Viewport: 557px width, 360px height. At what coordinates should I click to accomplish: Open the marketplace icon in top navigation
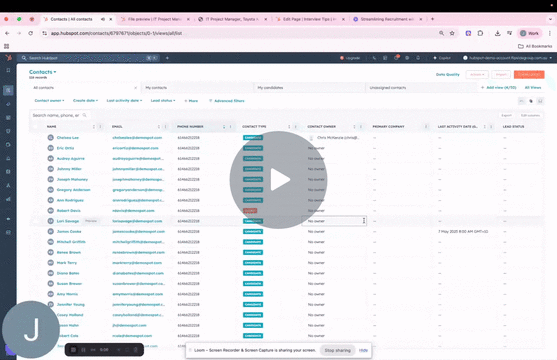(x=385, y=58)
